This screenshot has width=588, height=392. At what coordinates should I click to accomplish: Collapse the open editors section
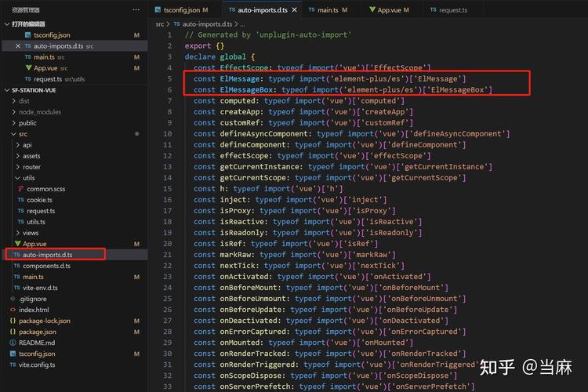tap(7, 24)
